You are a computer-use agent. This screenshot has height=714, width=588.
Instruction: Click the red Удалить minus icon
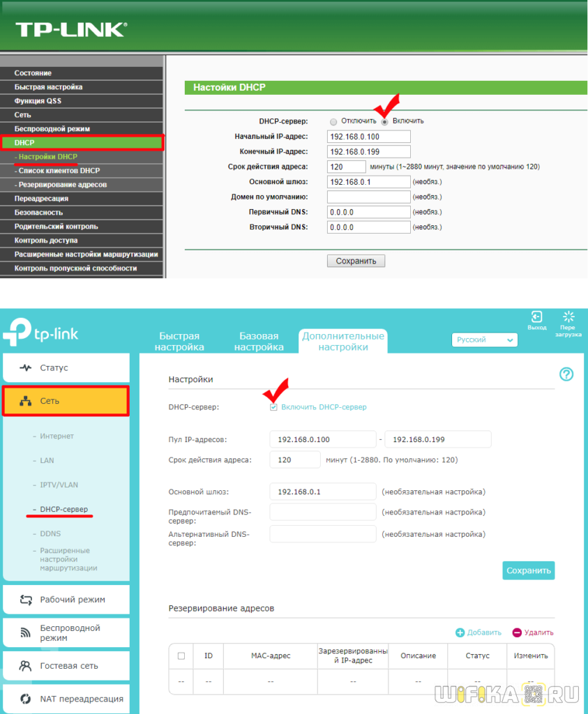pyautogui.click(x=517, y=632)
